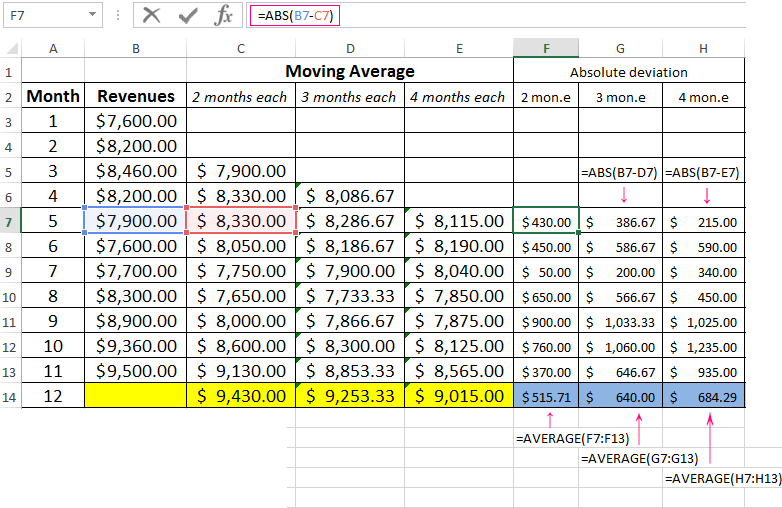Viewport: 782px width, 508px height.
Task: Click the Cancel (X) formula bar icon
Action: click(x=151, y=15)
